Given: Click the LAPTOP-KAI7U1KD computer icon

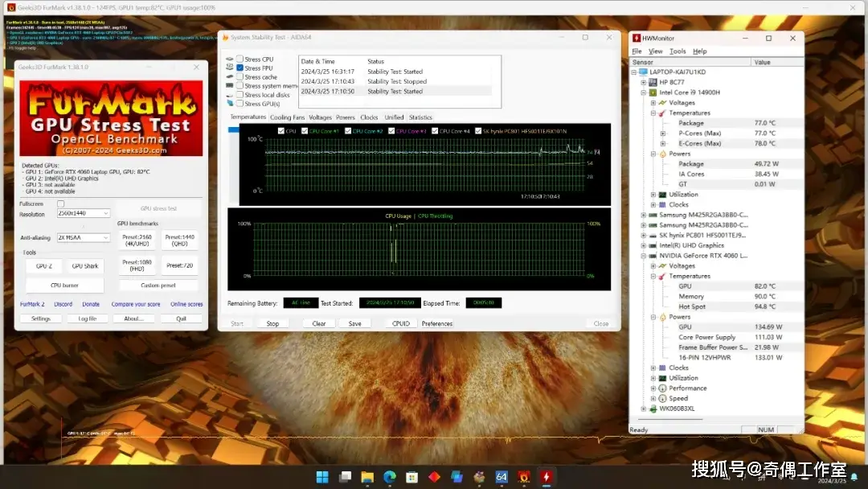Looking at the screenshot, I should click(643, 72).
